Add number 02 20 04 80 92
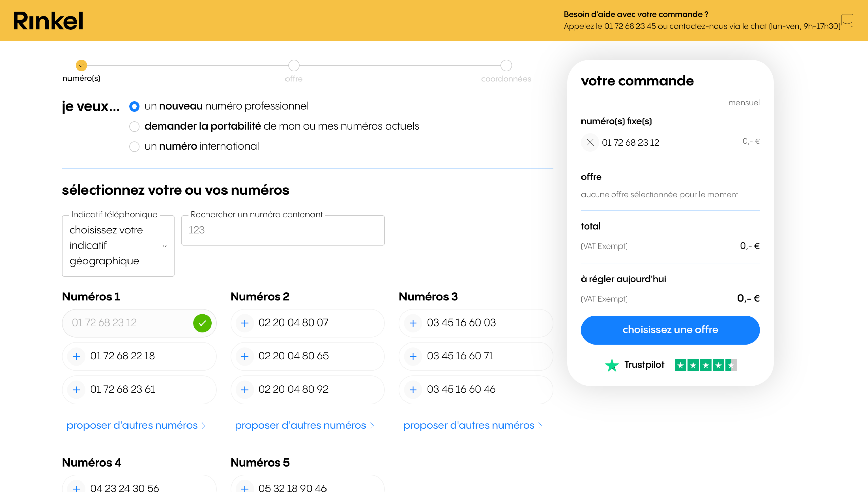 click(244, 390)
